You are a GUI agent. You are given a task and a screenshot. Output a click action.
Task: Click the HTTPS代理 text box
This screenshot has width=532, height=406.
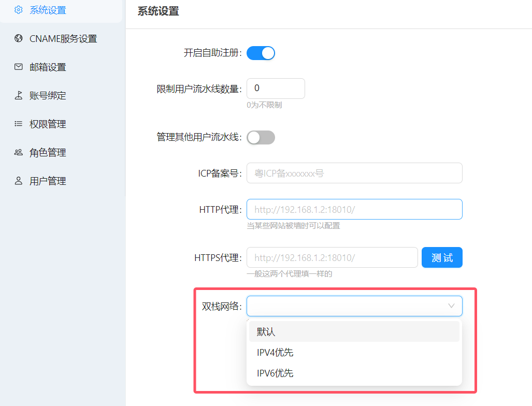pos(332,257)
